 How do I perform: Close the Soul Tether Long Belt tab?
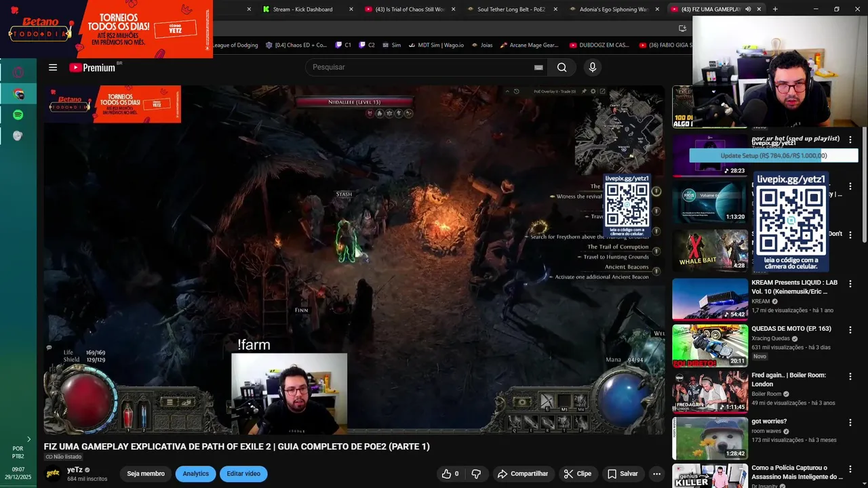pos(555,9)
